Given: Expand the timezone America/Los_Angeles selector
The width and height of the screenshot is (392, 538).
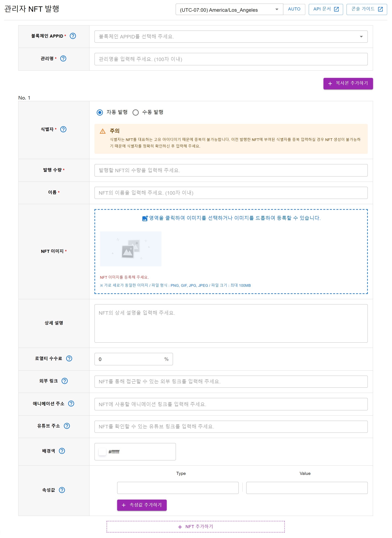Looking at the screenshot, I should (229, 10).
